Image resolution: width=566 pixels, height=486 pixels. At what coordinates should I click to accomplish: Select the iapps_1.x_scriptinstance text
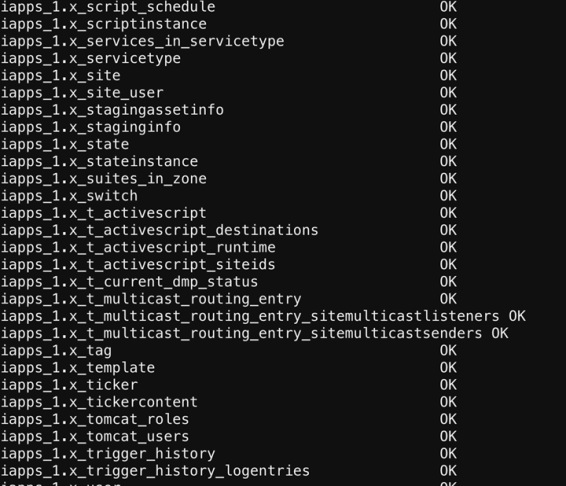104,24
